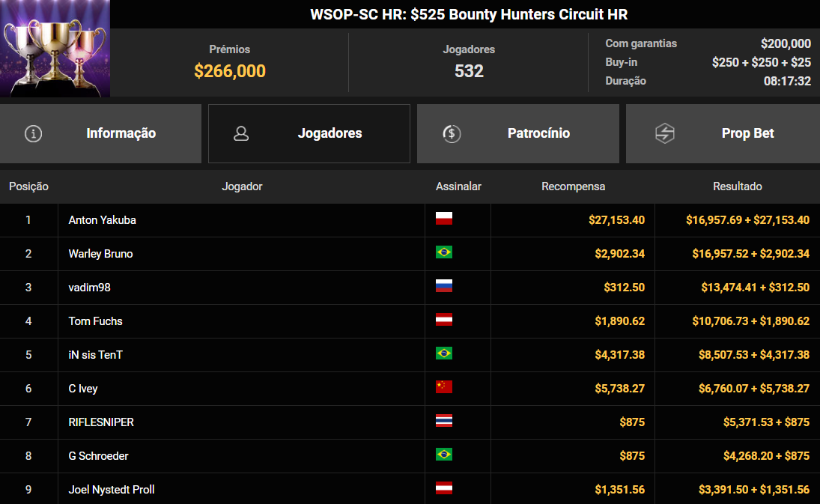The image size is (820, 504).
Task: Sort by the Posição column header
Action: click(x=28, y=186)
